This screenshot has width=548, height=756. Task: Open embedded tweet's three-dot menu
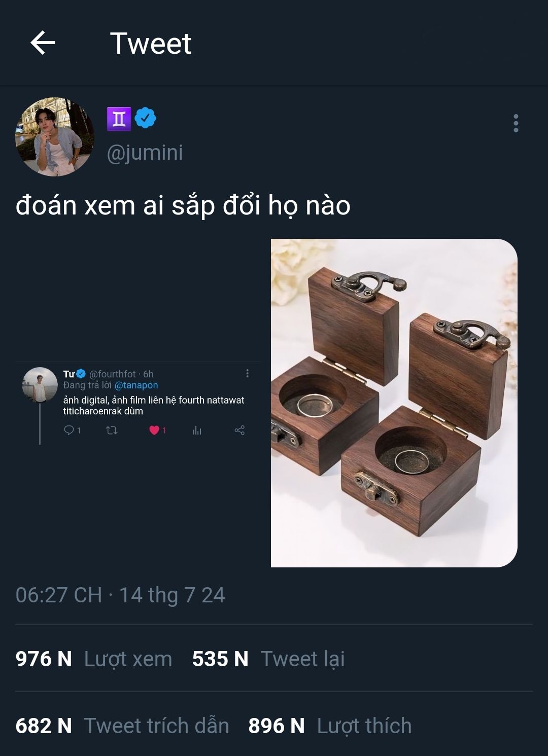[247, 374]
